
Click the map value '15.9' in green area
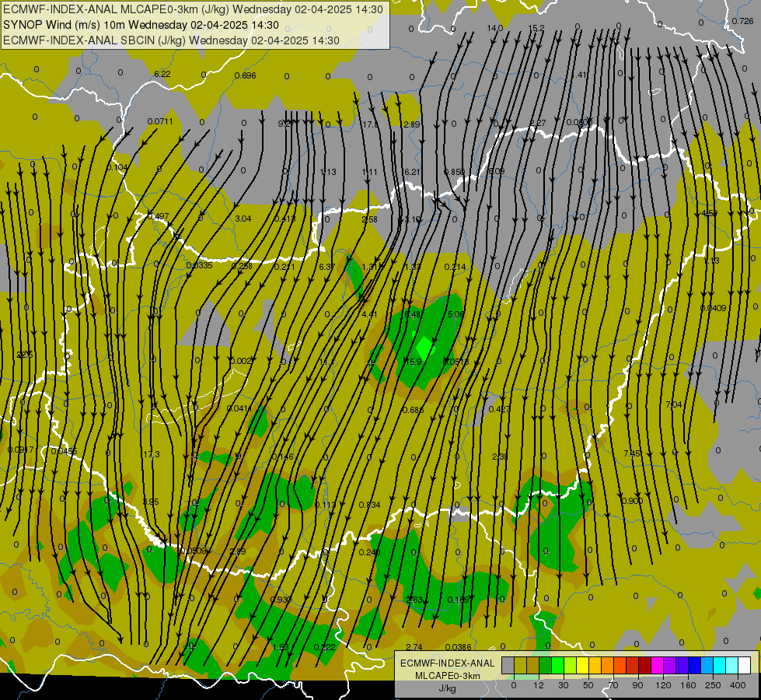tap(413, 362)
